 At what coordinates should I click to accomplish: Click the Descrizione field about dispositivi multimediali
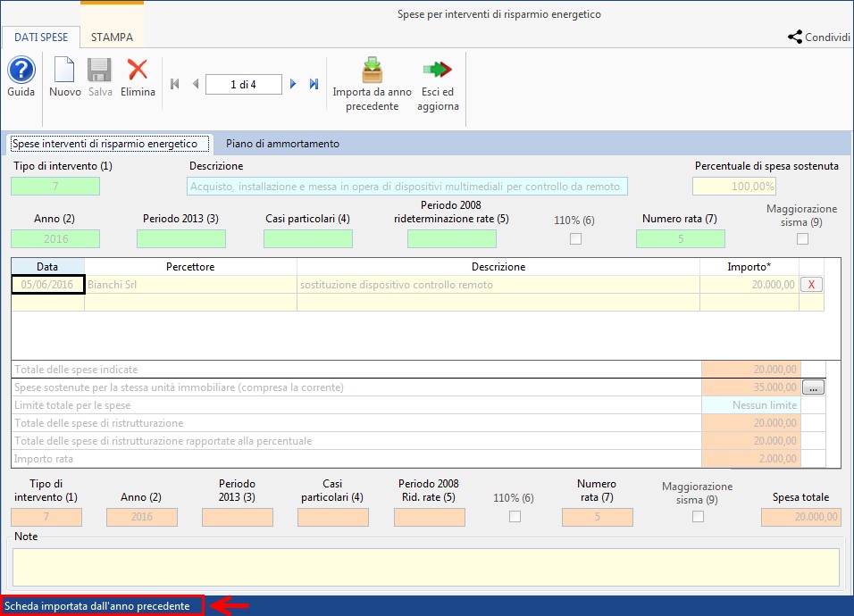pyautogui.click(x=407, y=186)
